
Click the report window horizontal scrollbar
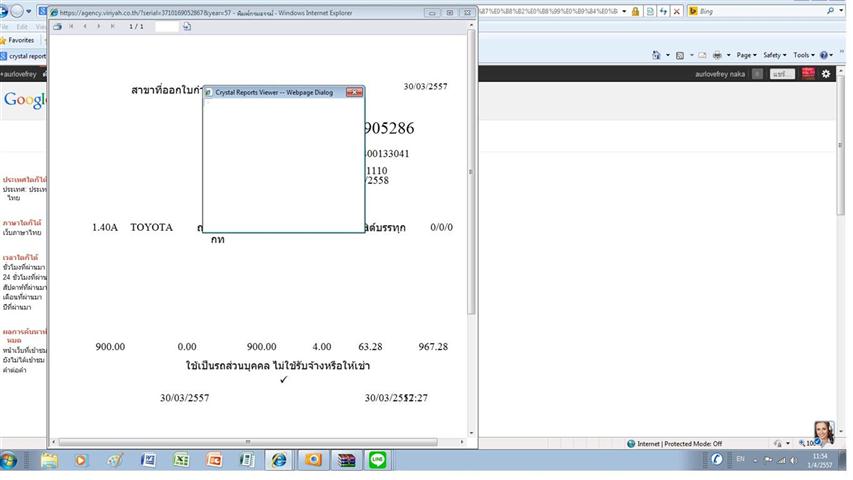[x=248, y=442]
